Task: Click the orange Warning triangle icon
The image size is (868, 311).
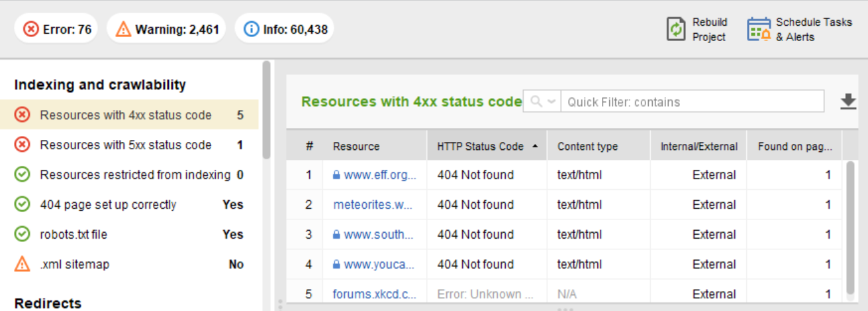Action: [123, 29]
